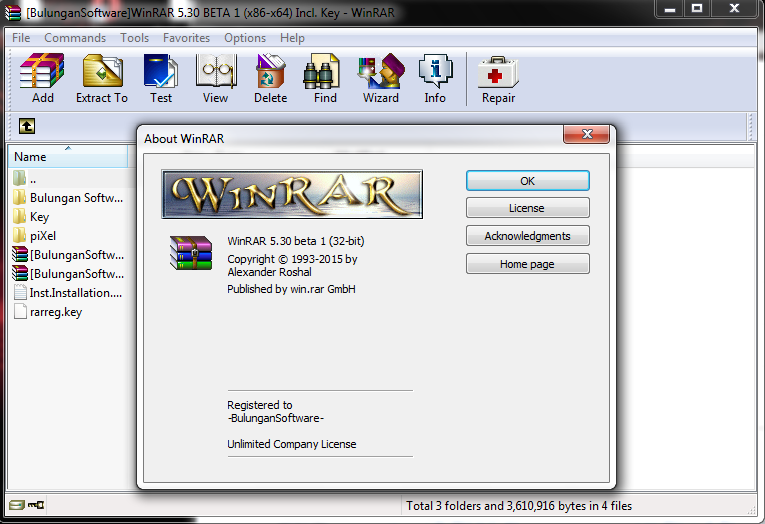
Task: Open the Tools menu
Action: click(135, 38)
